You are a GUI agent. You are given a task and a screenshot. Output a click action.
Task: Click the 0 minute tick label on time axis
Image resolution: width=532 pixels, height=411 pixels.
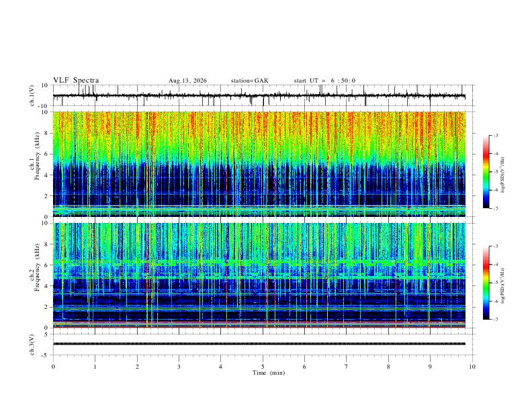pos(53,367)
